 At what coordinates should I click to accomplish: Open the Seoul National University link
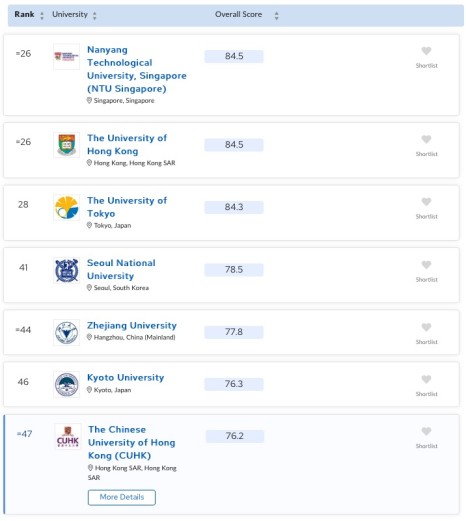[121, 269]
